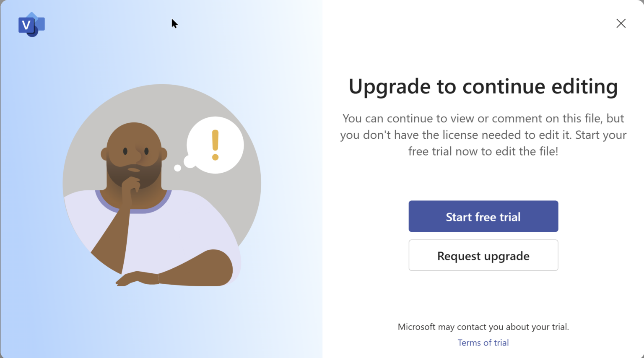Close the upgrade dialog
Screen dimensions: 644x358
[x=621, y=23]
